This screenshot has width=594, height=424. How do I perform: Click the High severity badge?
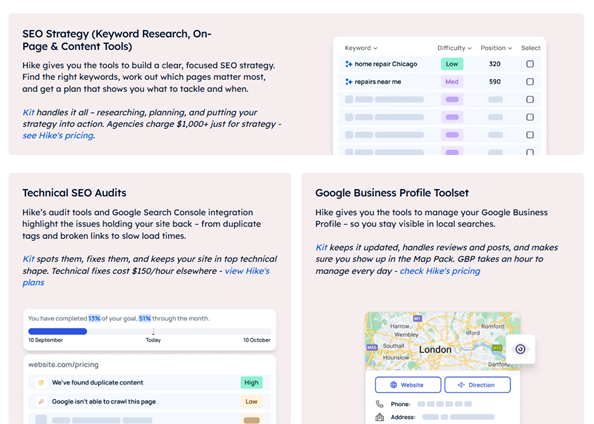click(252, 383)
